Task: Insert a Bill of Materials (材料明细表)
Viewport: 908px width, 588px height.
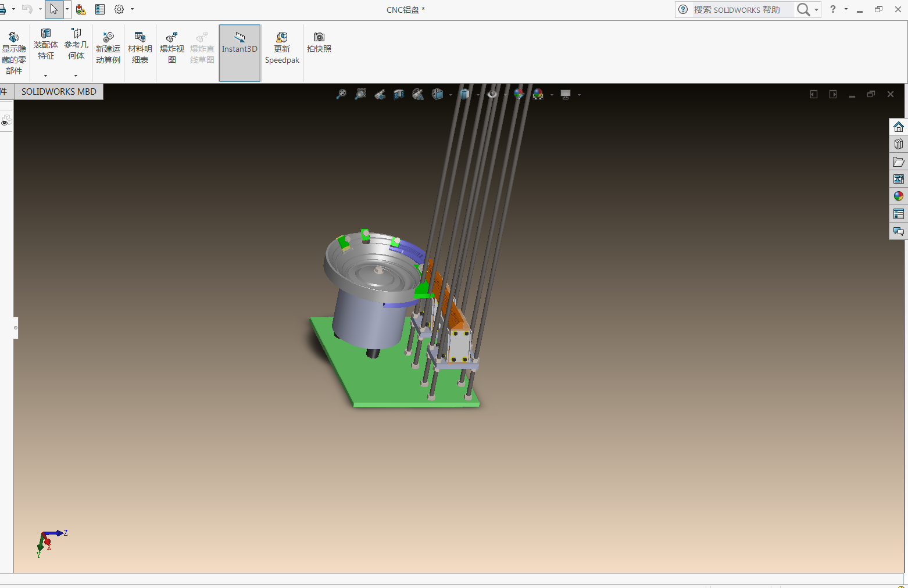Action: tap(140, 48)
